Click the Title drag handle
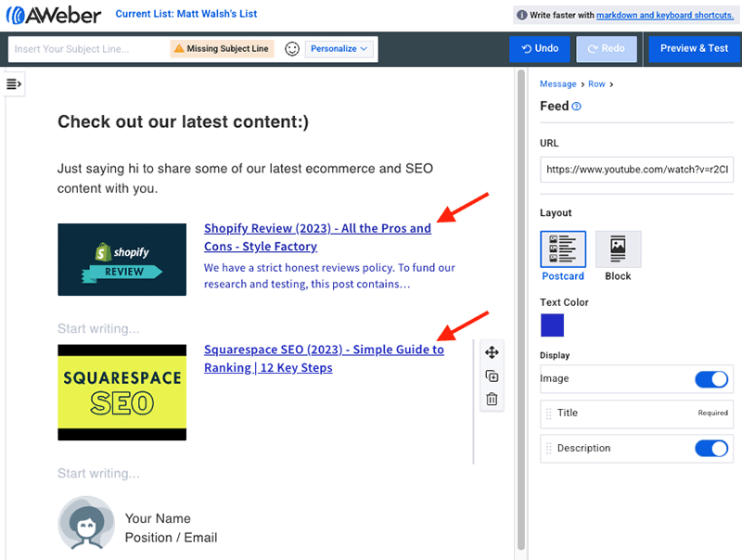 click(x=548, y=414)
